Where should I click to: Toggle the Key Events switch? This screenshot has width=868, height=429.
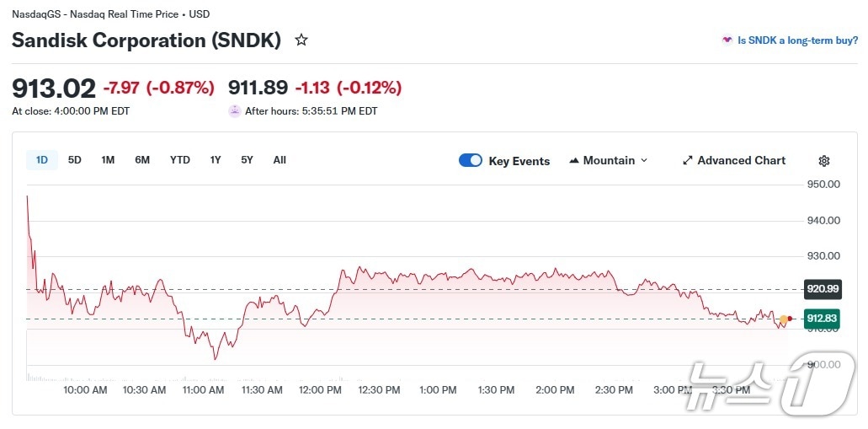[x=471, y=160]
